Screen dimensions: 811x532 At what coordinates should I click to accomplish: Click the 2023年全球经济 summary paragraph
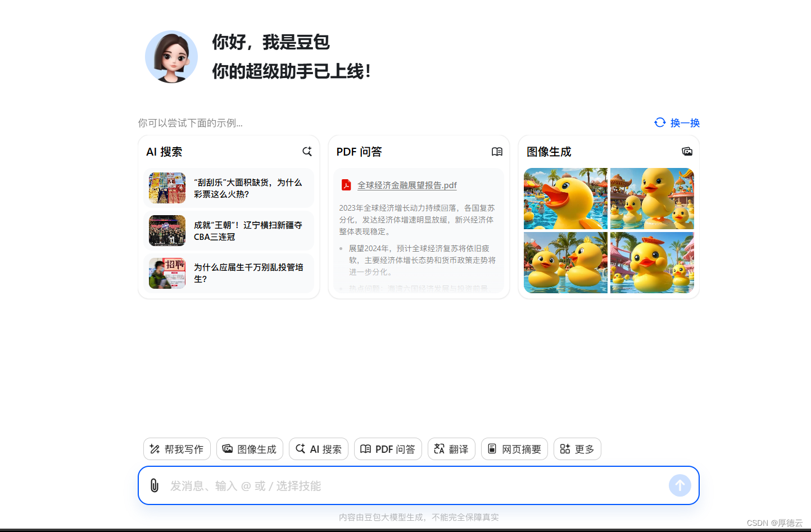pyautogui.click(x=417, y=220)
